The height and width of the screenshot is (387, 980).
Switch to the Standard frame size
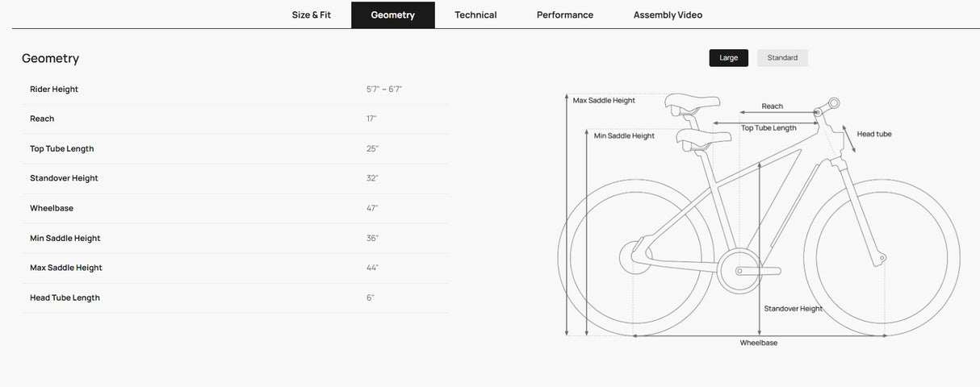point(782,58)
